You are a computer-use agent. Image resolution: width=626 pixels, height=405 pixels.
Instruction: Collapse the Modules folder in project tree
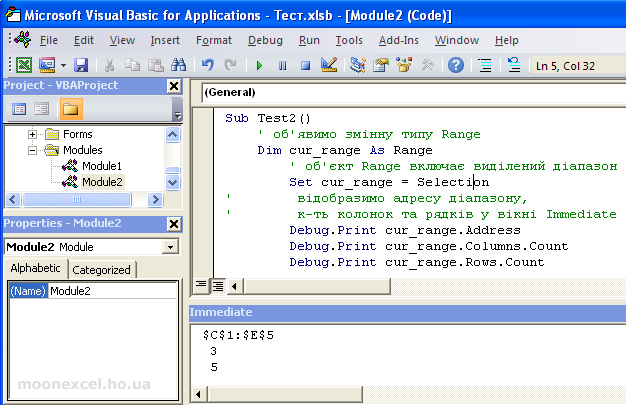[33, 150]
